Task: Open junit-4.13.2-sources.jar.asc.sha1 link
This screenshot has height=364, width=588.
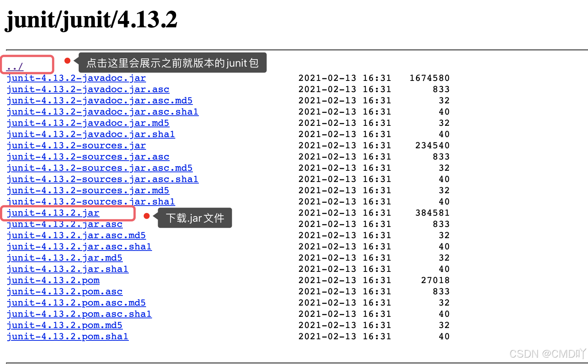Action: click(x=103, y=179)
